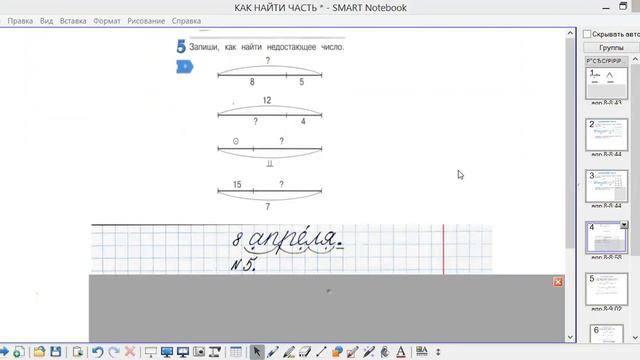Open the document camera icon

pyautogui.click(x=215, y=351)
